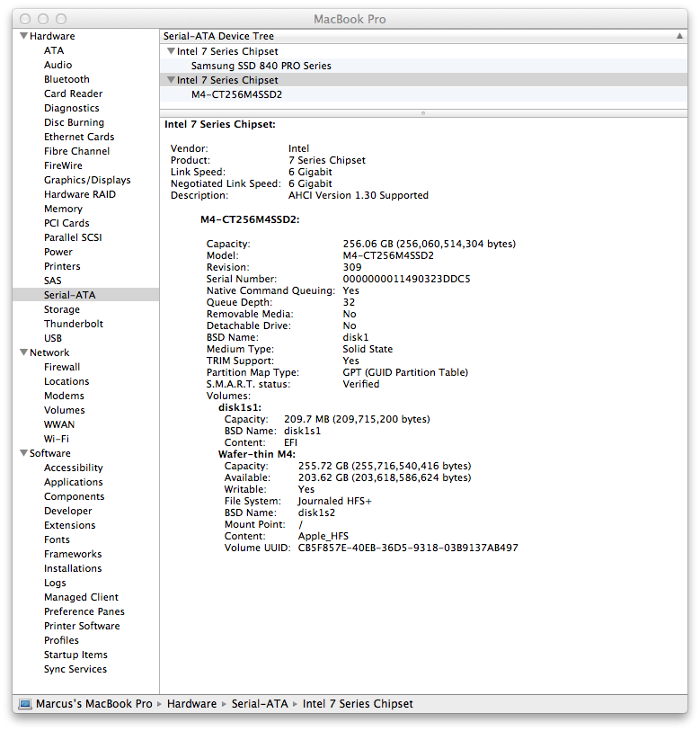The height and width of the screenshot is (731, 700).
Task: Open Hardware RAID section
Action: 80,194
